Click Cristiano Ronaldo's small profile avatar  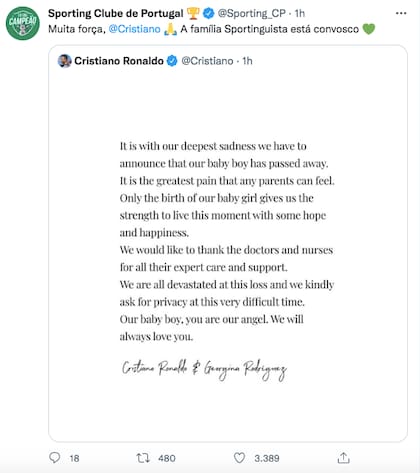coord(64,61)
